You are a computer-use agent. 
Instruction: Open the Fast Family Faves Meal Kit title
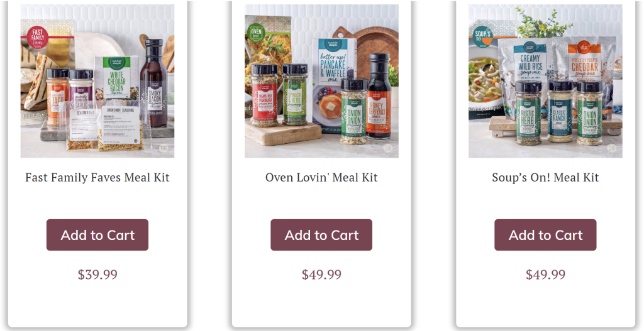pyautogui.click(x=97, y=178)
